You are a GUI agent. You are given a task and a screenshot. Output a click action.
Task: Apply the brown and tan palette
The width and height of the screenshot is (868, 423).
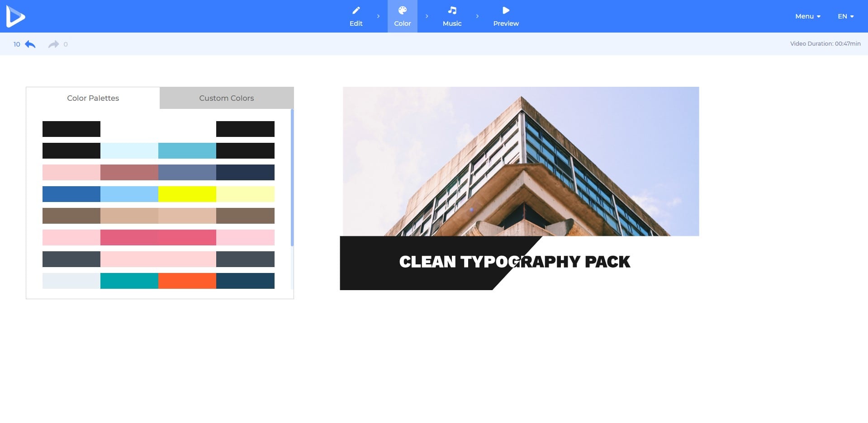(x=158, y=216)
